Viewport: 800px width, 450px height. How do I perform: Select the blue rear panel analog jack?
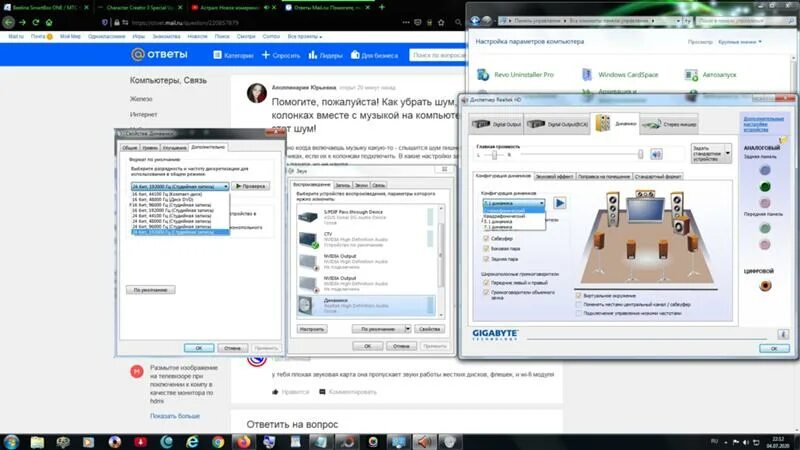765,170
